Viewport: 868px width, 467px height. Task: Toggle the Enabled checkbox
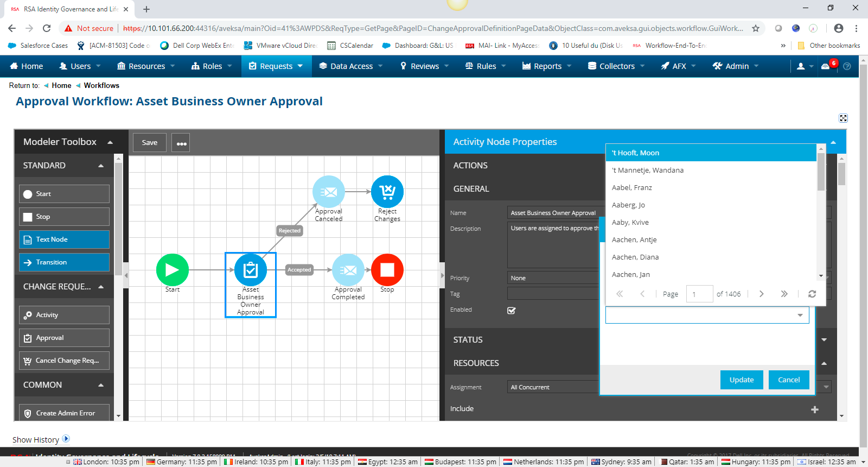pyautogui.click(x=511, y=311)
